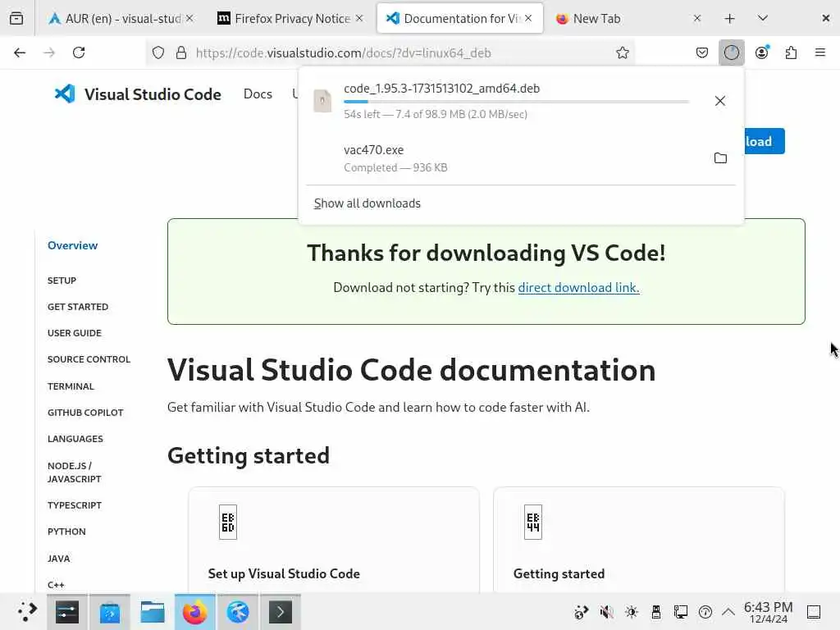This screenshot has width=840, height=630.
Task: Expand JAVA section in sidebar
Action: [x=58, y=558]
